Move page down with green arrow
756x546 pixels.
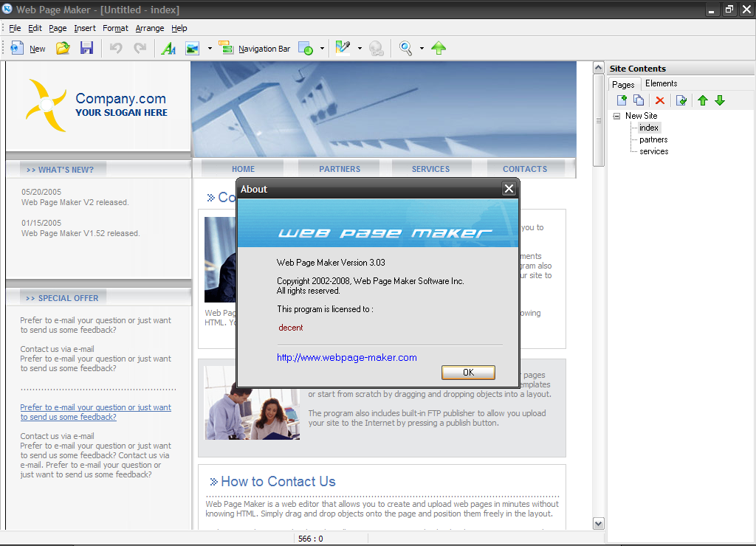720,100
